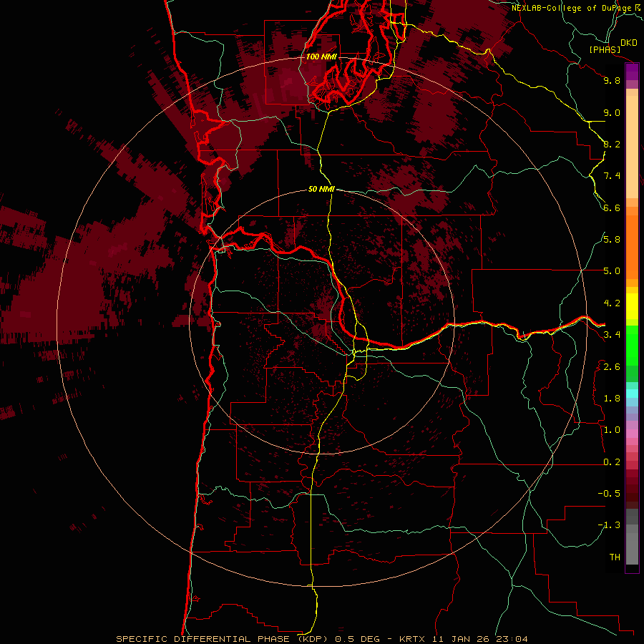Click the DKD label above the color scale
The width and height of the screenshot is (644, 644).
tap(629, 42)
